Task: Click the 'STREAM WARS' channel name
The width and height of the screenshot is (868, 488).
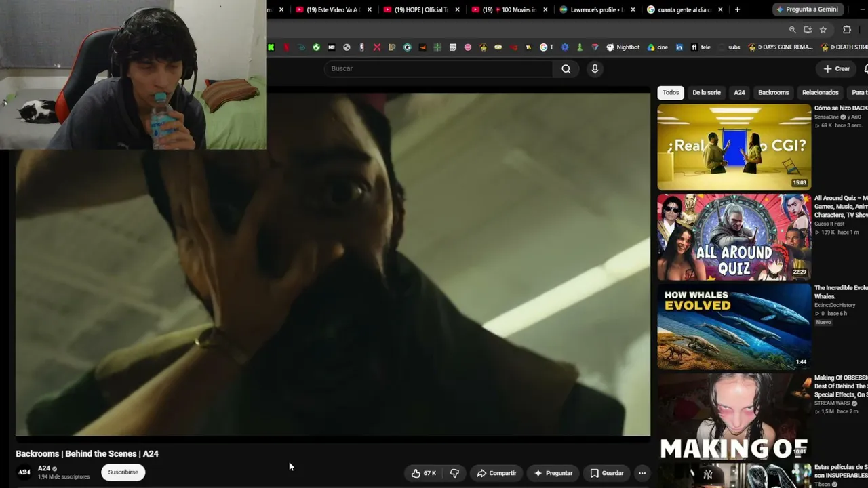Action: point(832,403)
